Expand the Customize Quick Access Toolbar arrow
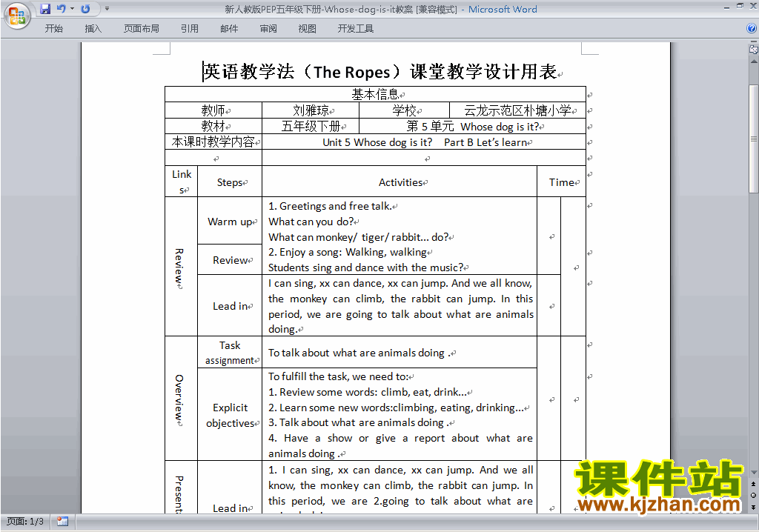 click(x=107, y=9)
